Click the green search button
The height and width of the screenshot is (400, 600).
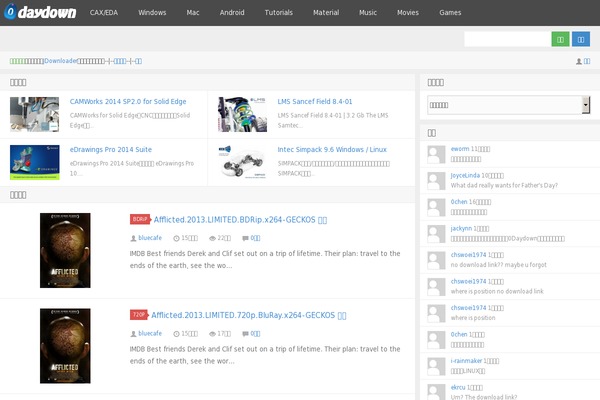[x=560, y=39]
